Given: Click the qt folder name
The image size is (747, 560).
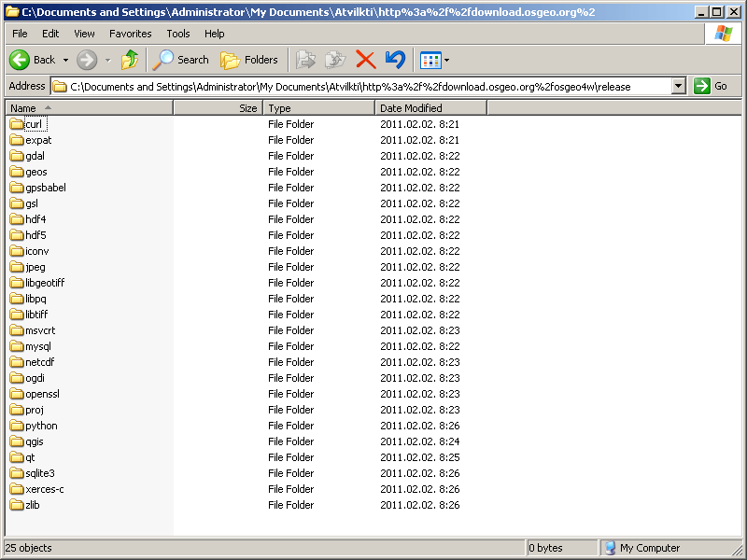Looking at the screenshot, I should [x=30, y=457].
